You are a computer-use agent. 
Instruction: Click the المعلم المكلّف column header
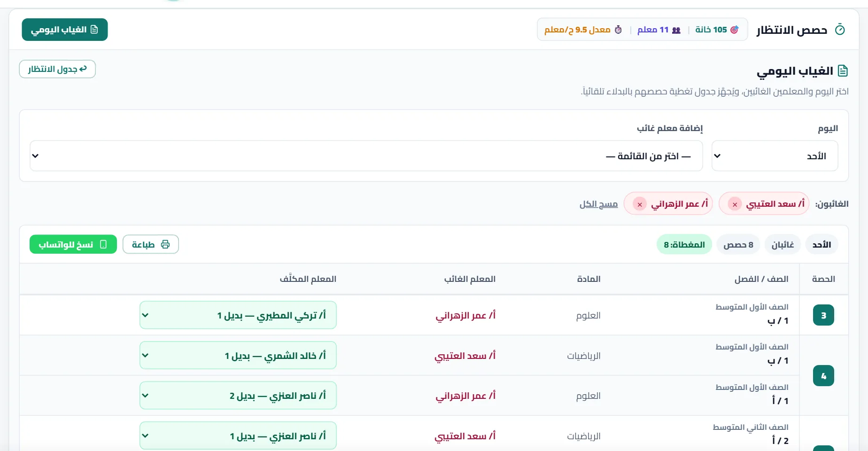click(308, 279)
